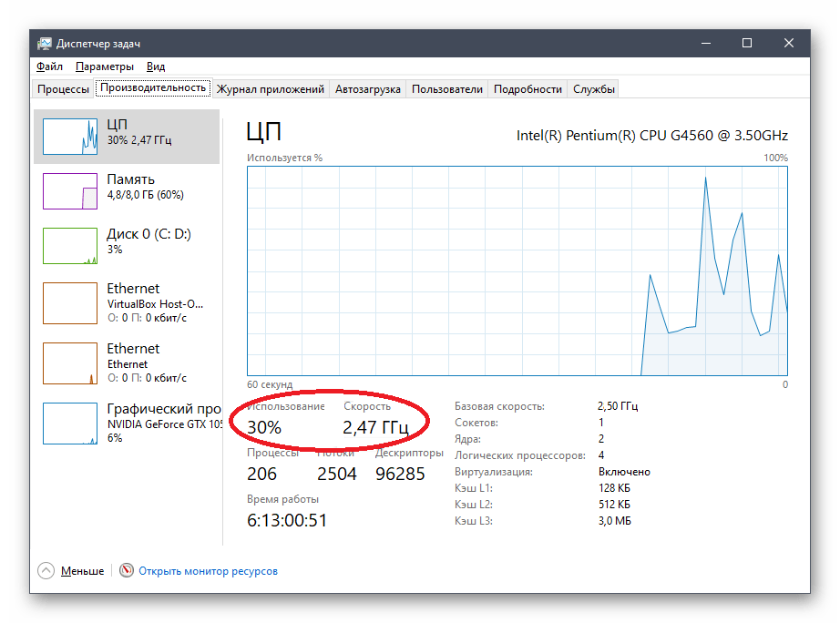Open the Вид menu
Screen dimensions: 840x623
coord(156,66)
